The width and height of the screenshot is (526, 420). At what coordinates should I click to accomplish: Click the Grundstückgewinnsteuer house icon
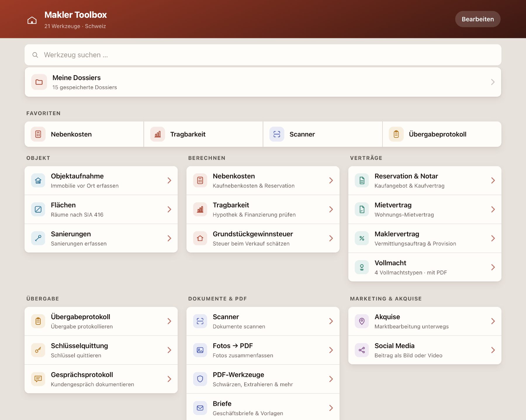click(200, 238)
